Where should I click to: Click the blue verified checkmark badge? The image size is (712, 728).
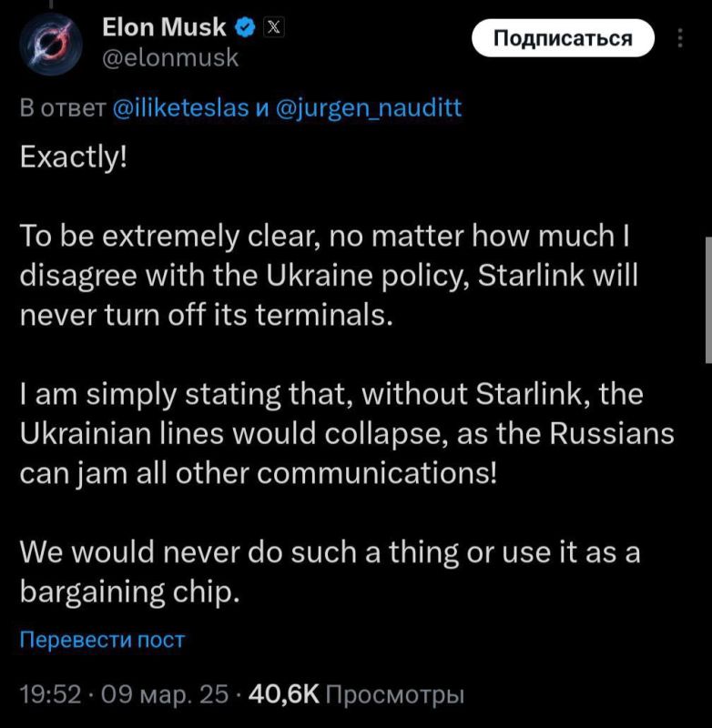[245, 28]
